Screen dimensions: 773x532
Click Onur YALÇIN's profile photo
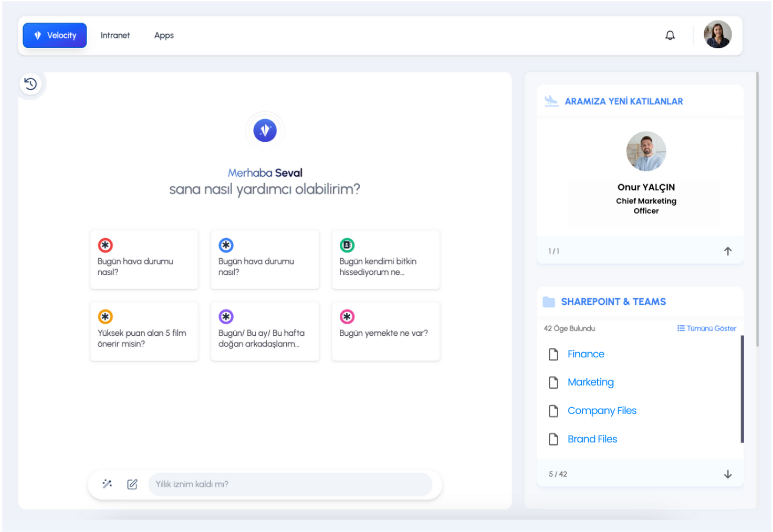pos(646,151)
